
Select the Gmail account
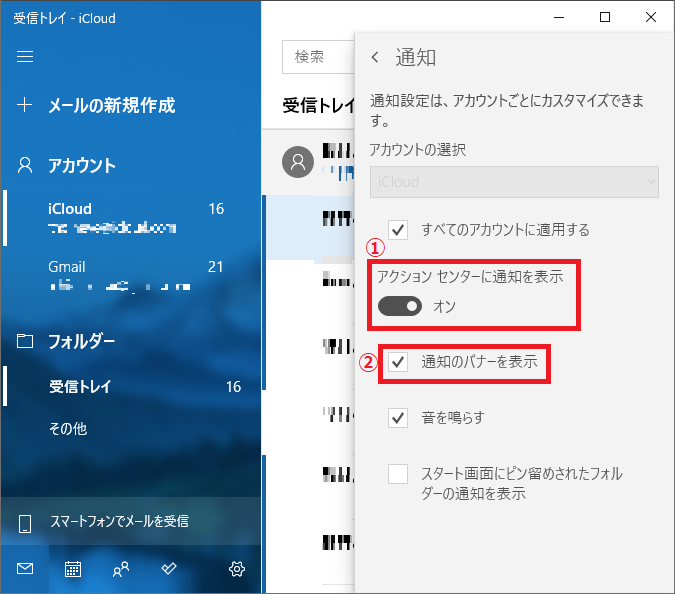pos(131,275)
